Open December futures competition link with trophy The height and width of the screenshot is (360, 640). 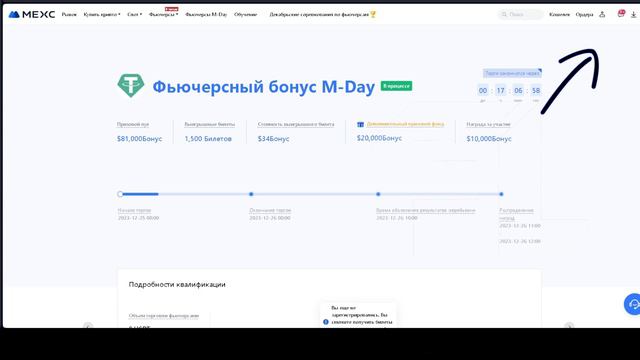[x=322, y=14]
